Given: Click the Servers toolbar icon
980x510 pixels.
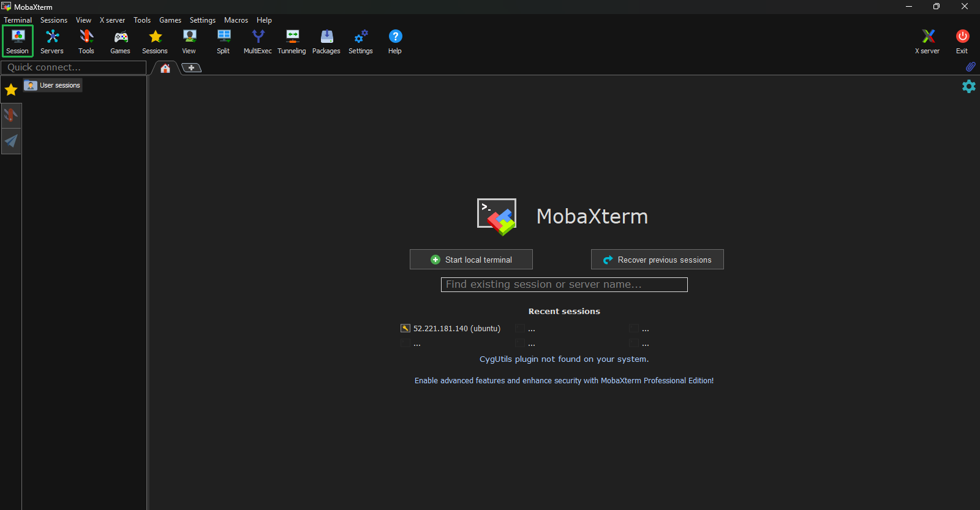Looking at the screenshot, I should [x=52, y=42].
